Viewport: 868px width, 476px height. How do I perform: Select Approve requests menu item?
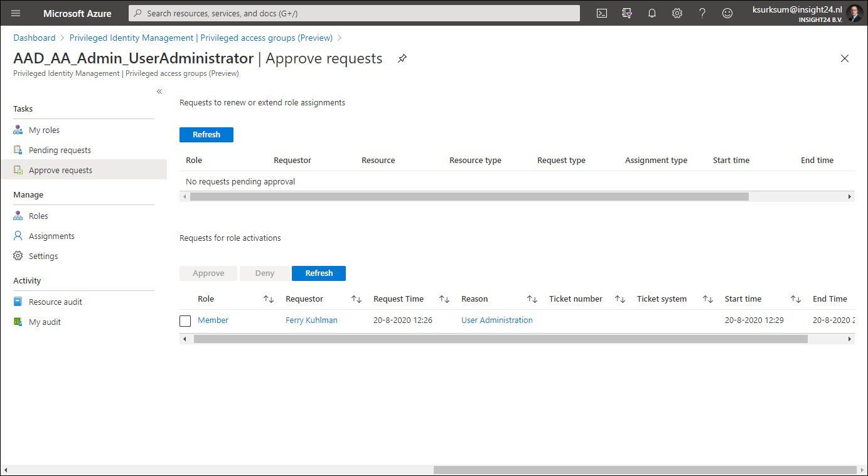coord(83,170)
